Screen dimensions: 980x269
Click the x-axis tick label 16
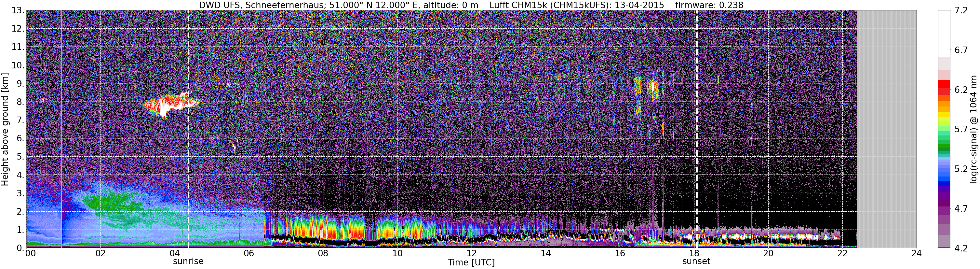click(x=620, y=253)
